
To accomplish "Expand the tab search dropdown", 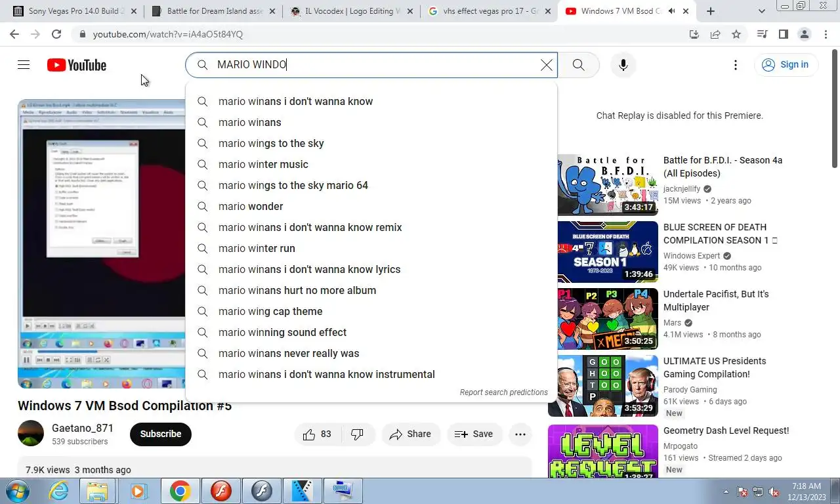I will point(762,11).
